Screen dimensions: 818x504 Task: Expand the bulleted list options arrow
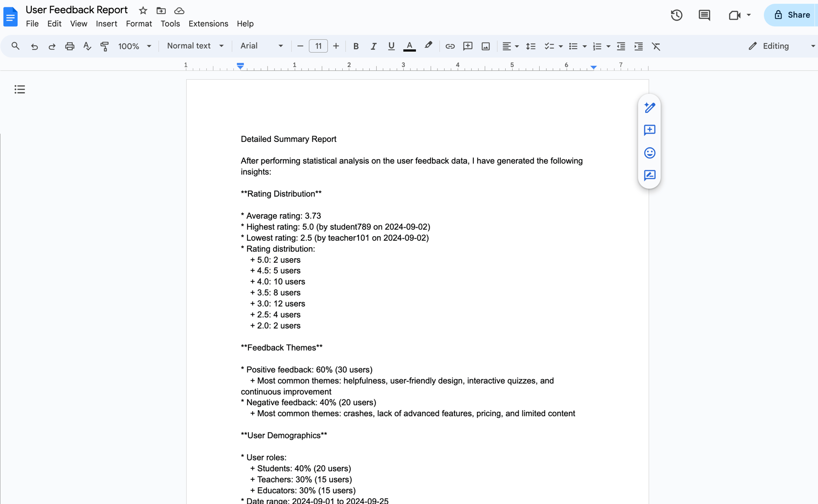pos(585,46)
